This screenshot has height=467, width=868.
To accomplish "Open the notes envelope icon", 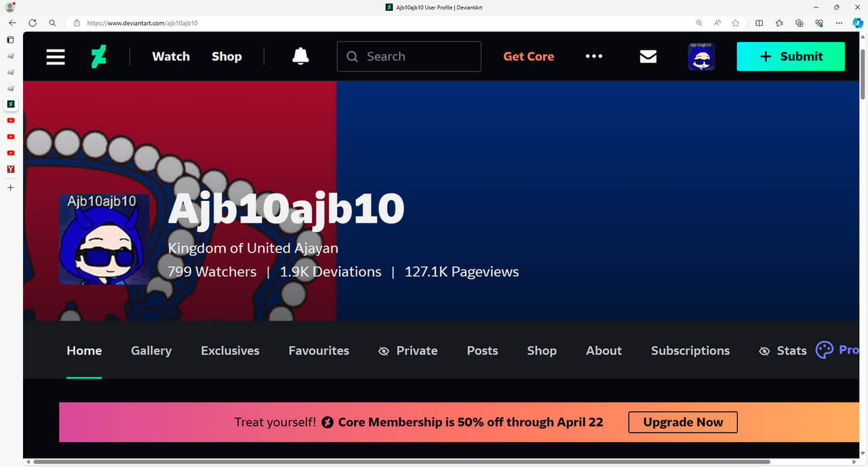I will tap(648, 56).
